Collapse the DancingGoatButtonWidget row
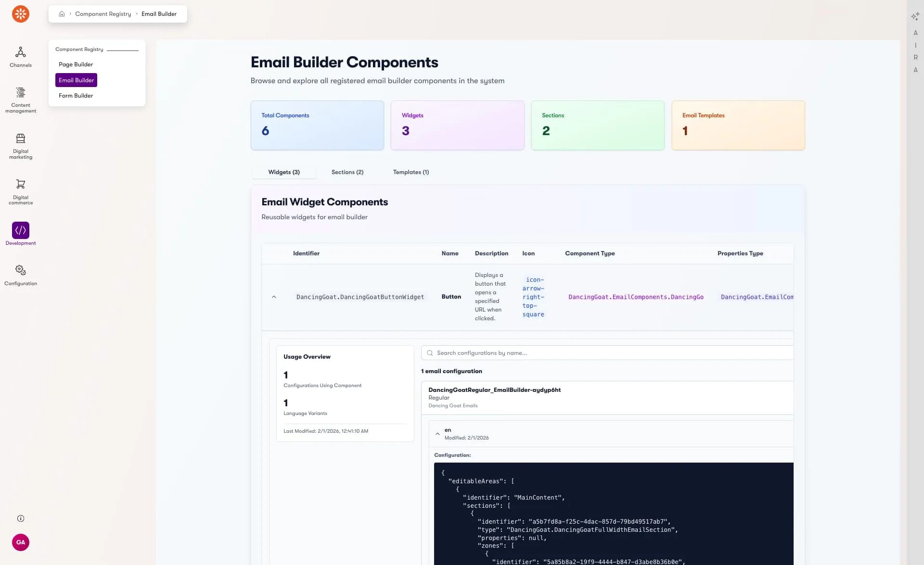 click(x=274, y=297)
